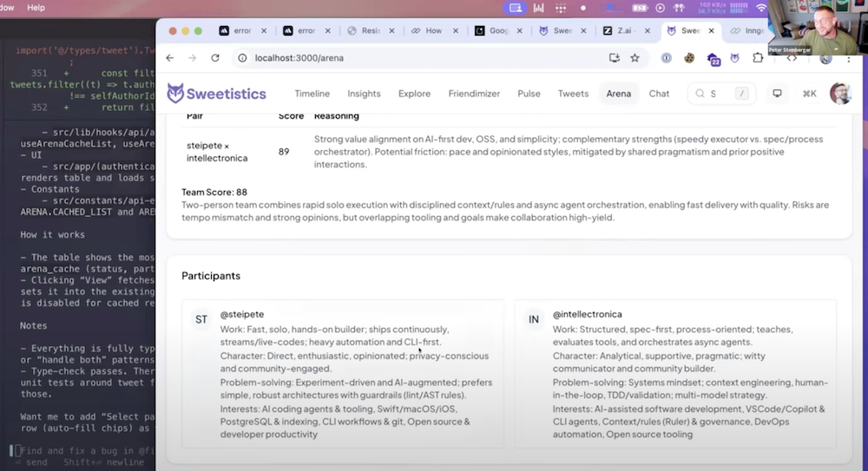Screen dimensions: 868x471
Task: Bookmark this page with the star icon
Action: pyautogui.click(x=635, y=58)
